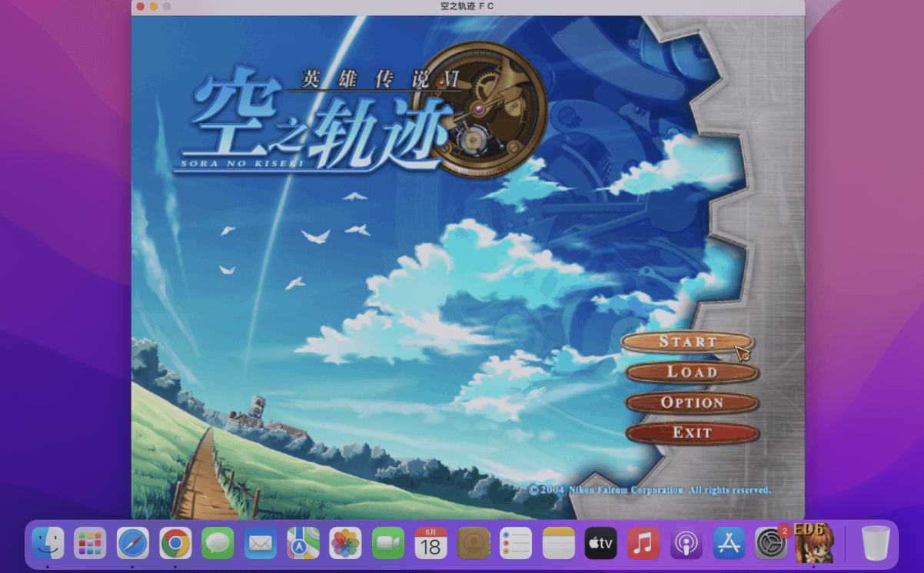Launch Google Chrome from the dock
This screenshot has width=924, height=573.
click(x=175, y=544)
